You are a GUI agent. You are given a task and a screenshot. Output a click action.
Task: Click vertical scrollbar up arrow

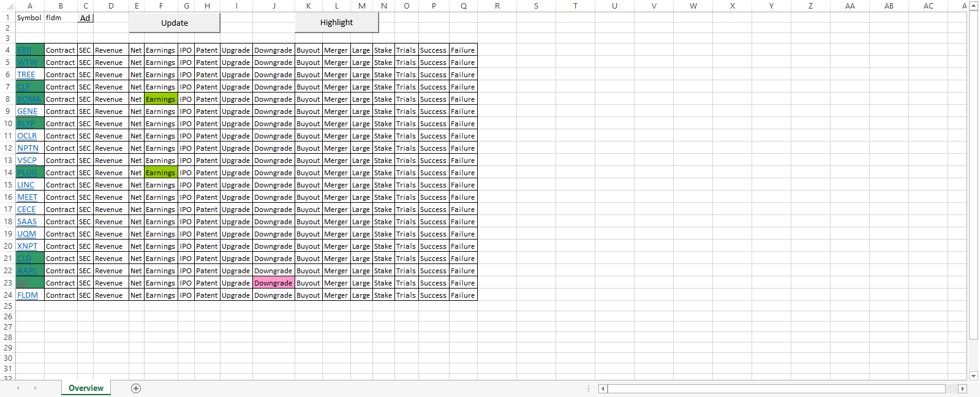click(973, 6)
